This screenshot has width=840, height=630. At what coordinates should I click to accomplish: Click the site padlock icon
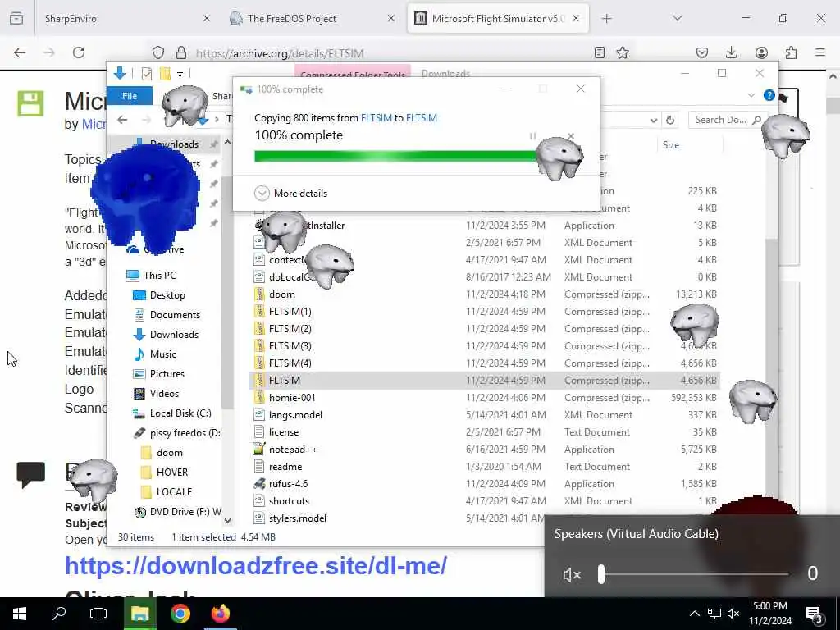click(181, 52)
